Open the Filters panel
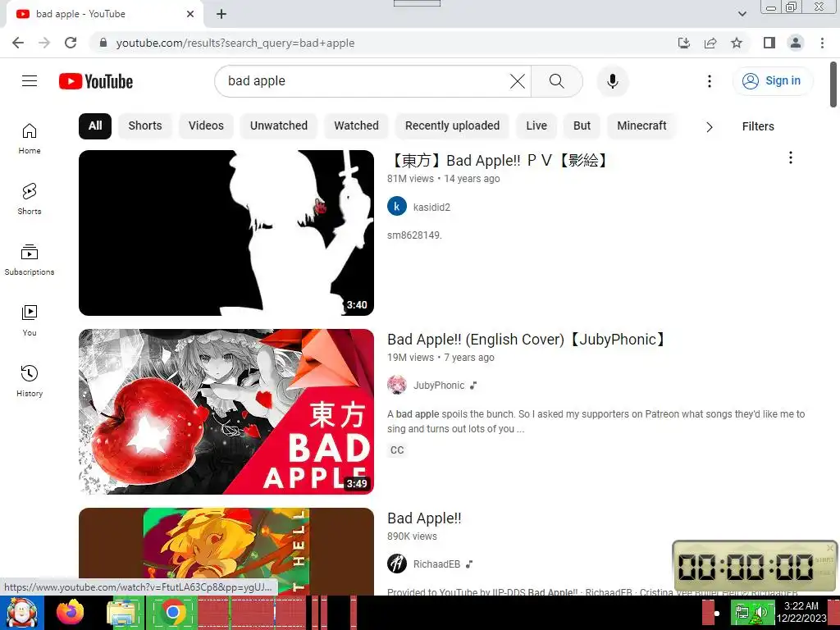The height and width of the screenshot is (630, 840). coord(758,126)
